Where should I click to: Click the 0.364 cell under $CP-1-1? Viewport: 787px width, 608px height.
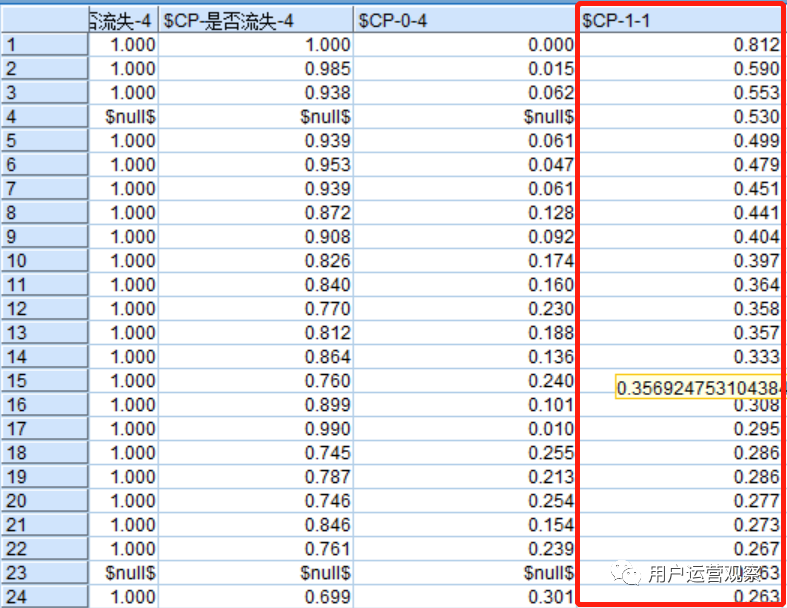[680, 285]
